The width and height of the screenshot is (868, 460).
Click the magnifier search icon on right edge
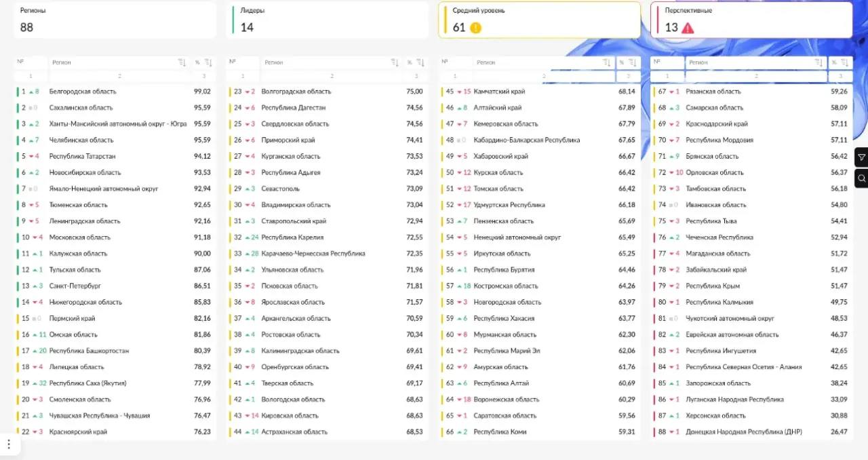pos(861,178)
